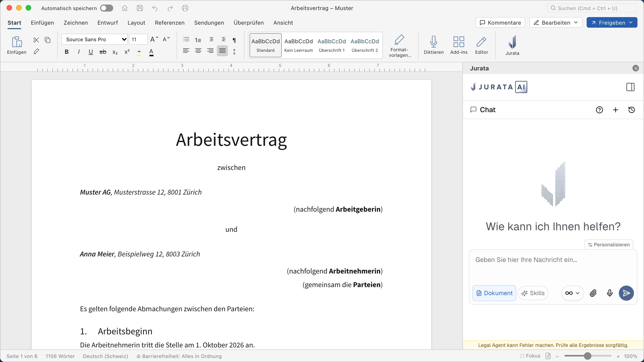The height and width of the screenshot is (362, 644).
Task: Toggle strikethrough formatting
Action: coord(103,52)
